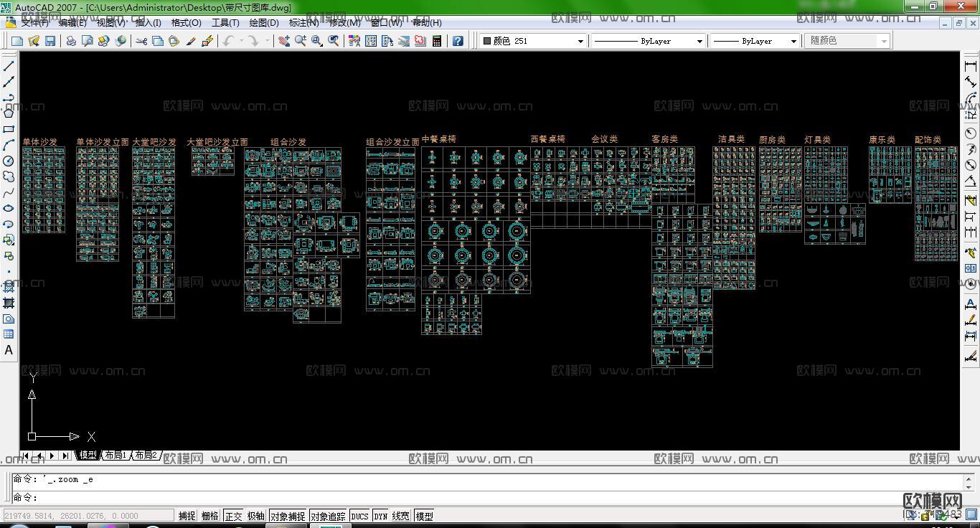Toggle 栅格 (Grid) display in status bar
The width and height of the screenshot is (980, 528).
coord(209,516)
